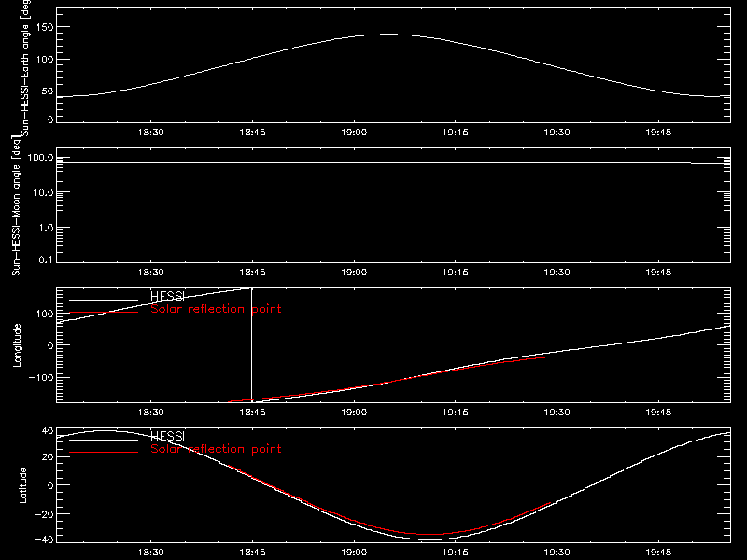The height and width of the screenshot is (560, 747).
Task: Click 19:30 time label under Longitude plot
Action: click(x=557, y=412)
